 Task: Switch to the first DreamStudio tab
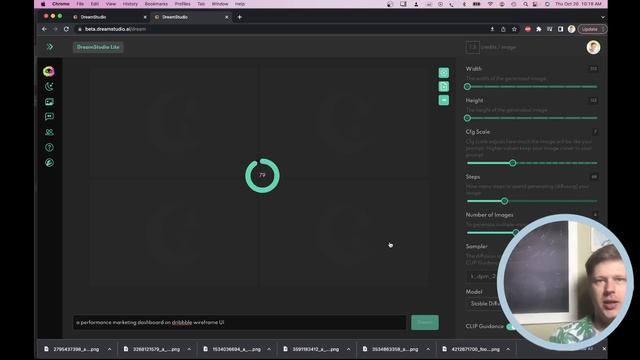[108, 17]
